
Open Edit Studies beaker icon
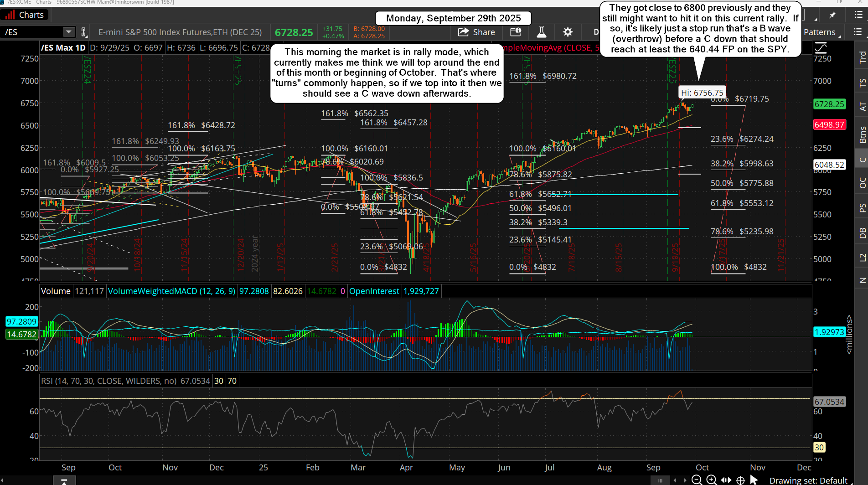pyautogui.click(x=542, y=32)
